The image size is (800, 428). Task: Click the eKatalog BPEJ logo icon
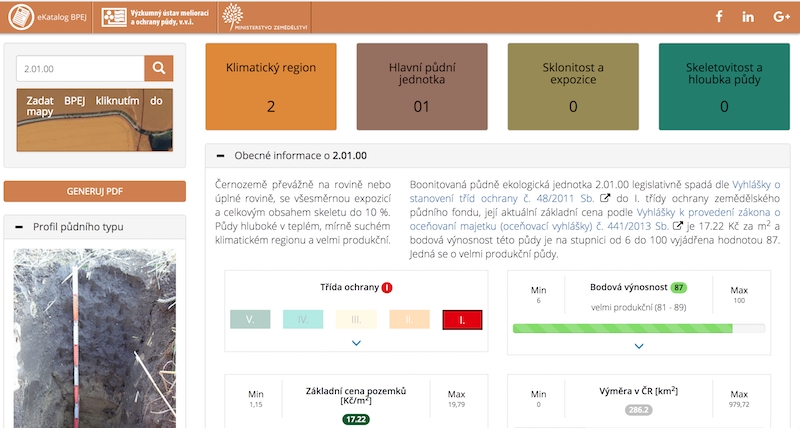(20, 17)
